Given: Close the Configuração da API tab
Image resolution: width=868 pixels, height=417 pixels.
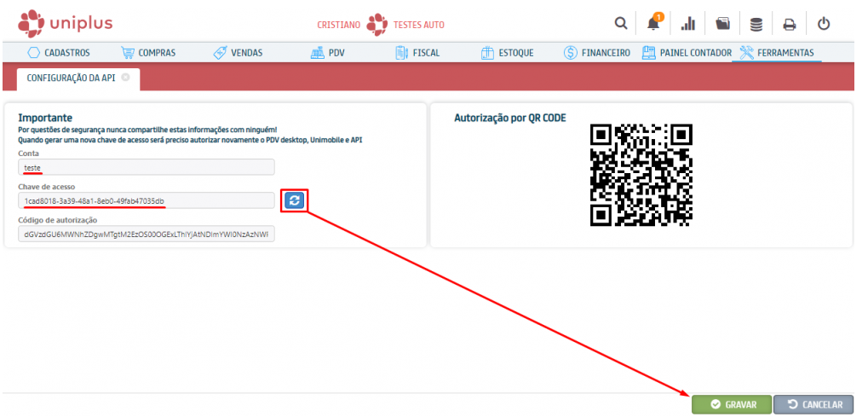Looking at the screenshot, I should point(126,77).
